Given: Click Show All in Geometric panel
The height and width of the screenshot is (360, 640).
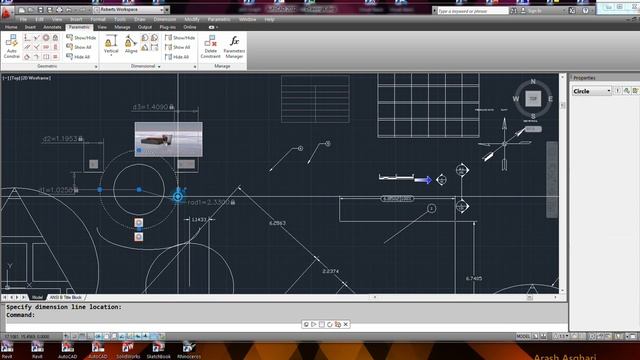Looking at the screenshot, I should coord(79,47).
